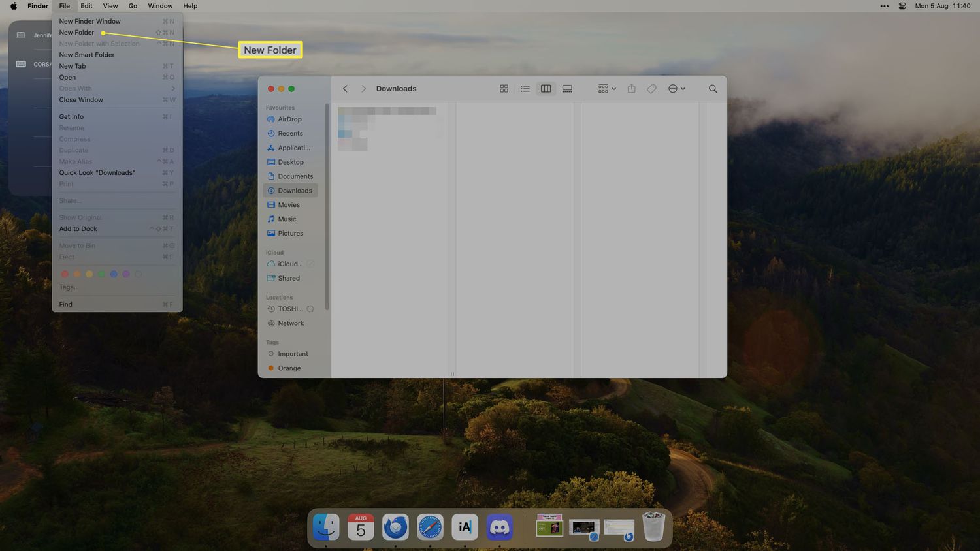980x551 pixels.
Task: Launch Safari from the Dock
Action: [430, 527]
